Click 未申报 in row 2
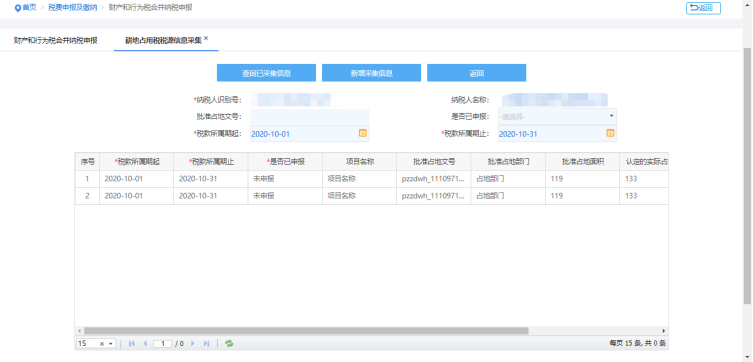The width and height of the screenshot is (753, 362). point(285,196)
